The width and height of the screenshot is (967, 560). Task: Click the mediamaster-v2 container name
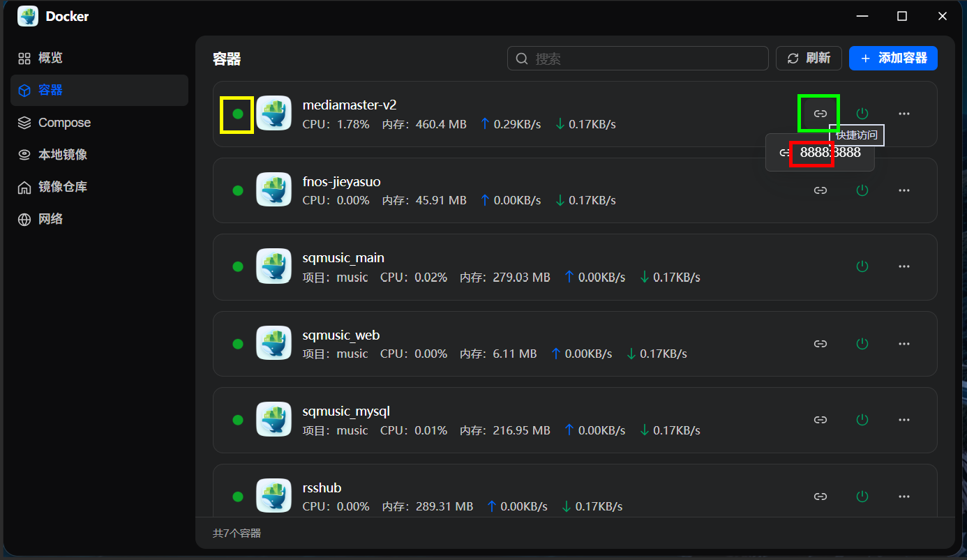[350, 105]
